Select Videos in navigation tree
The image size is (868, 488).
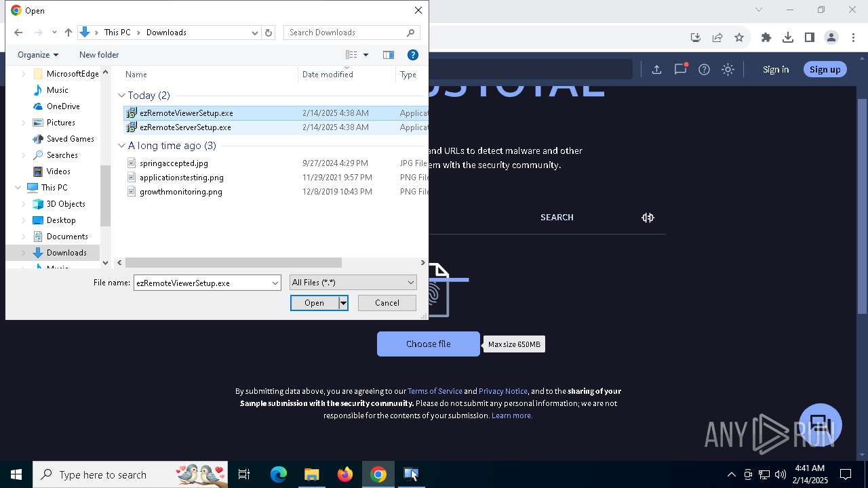coord(58,171)
